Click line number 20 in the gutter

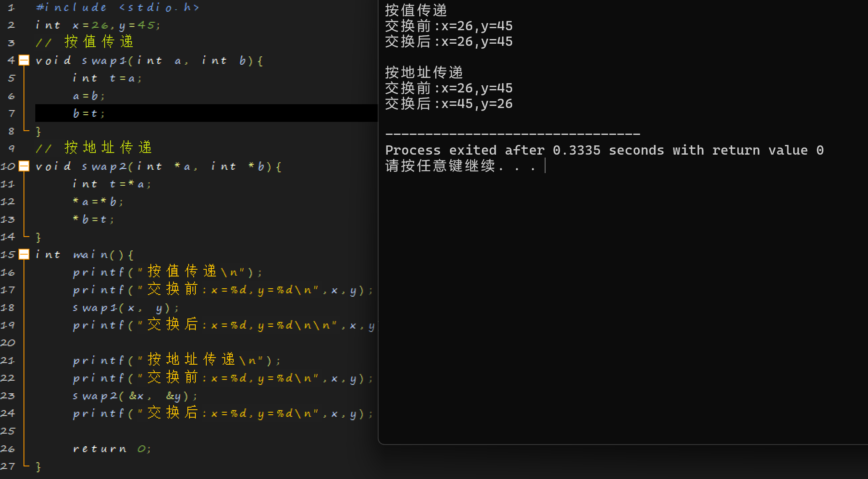(x=8, y=343)
